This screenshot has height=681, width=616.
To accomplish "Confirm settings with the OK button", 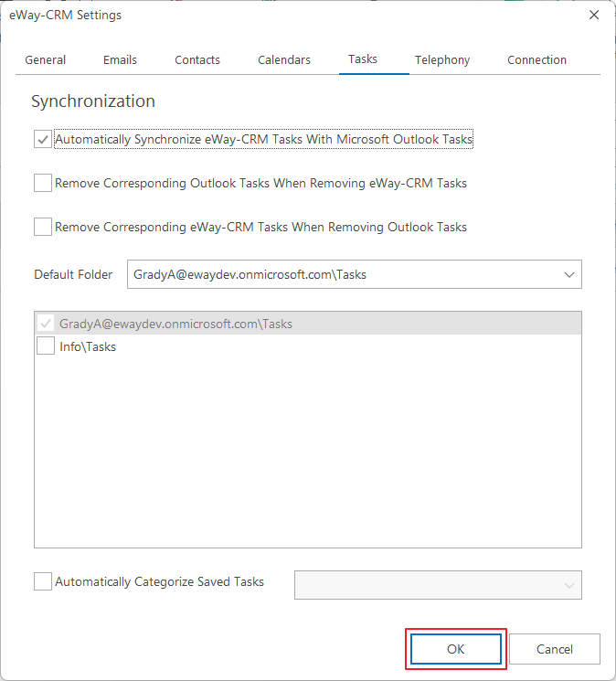I will pos(456,649).
